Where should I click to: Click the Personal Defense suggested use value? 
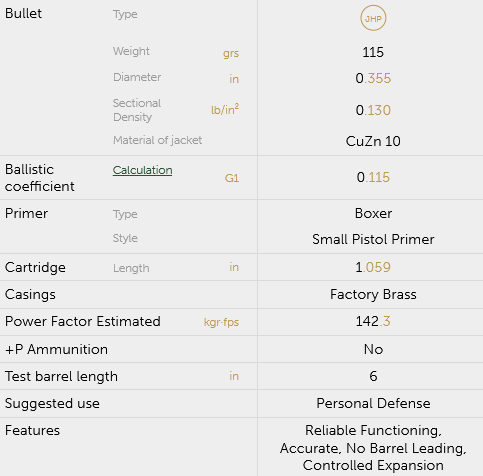click(x=373, y=403)
